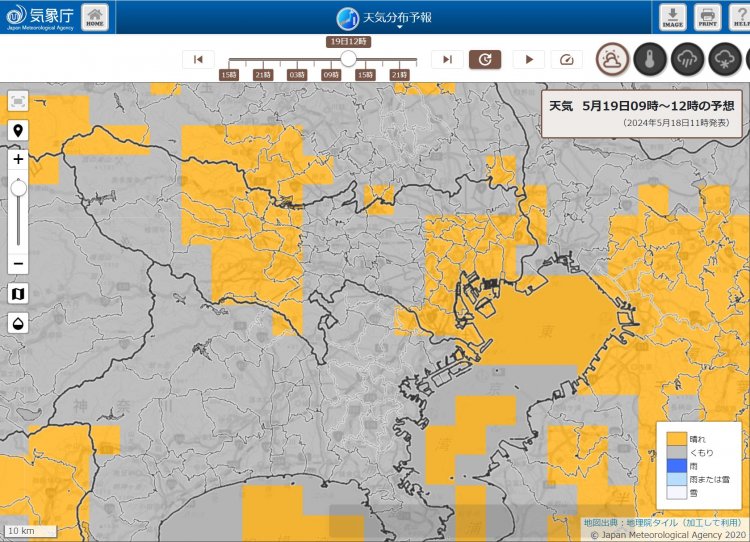750x542 pixels.
Task: Click the location pin marker button
Action: 18,131
